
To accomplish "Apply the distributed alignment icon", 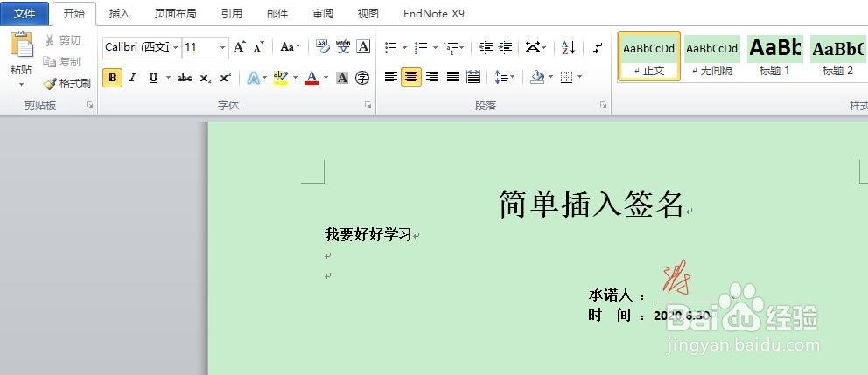I will [x=474, y=77].
